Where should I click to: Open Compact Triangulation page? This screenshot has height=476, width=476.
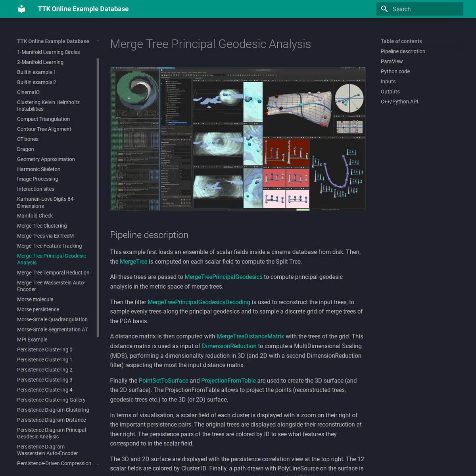pyautogui.click(x=43, y=119)
